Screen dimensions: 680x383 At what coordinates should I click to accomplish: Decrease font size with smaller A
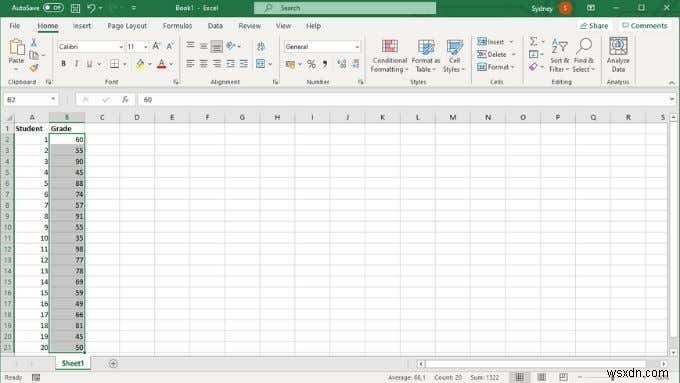pos(170,46)
